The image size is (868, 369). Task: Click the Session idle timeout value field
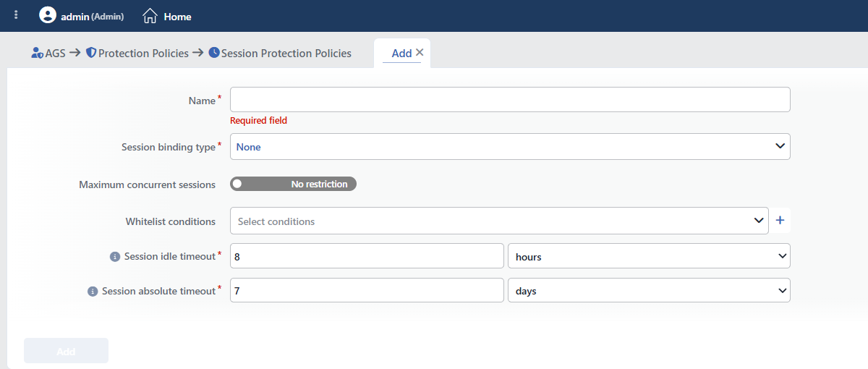click(367, 256)
